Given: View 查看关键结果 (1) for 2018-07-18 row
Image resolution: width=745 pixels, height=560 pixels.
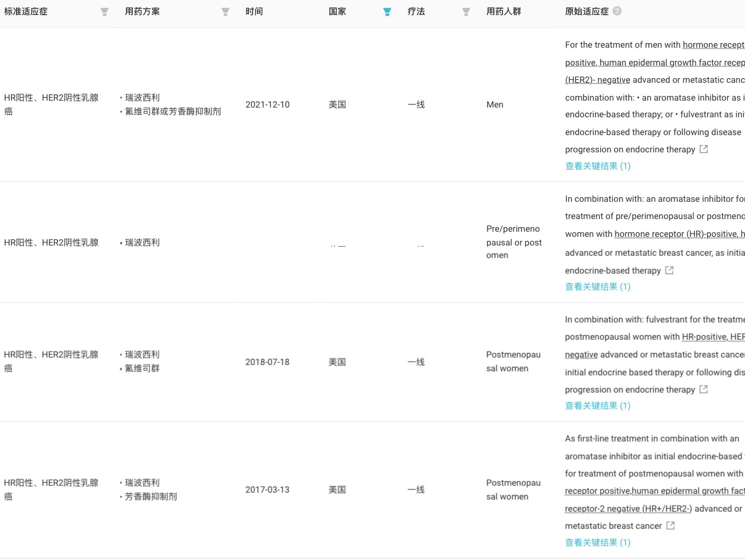Looking at the screenshot, I should point(597,406).
